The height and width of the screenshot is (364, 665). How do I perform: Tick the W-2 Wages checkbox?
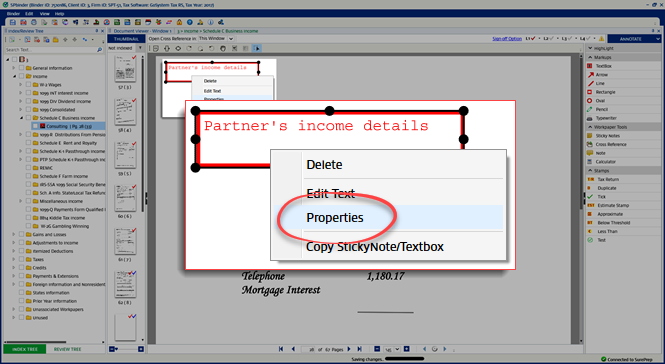28,84
